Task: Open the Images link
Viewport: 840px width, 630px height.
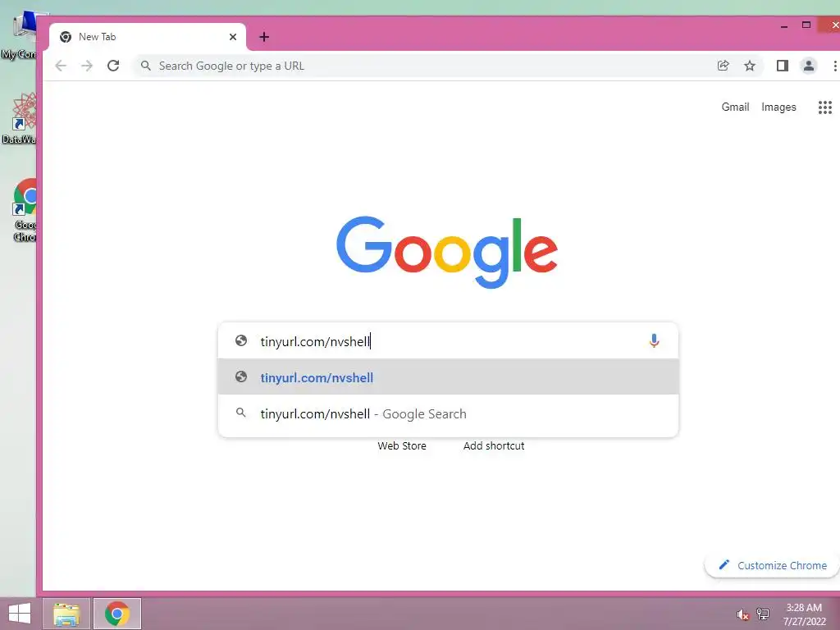Action: pos(778,107)
